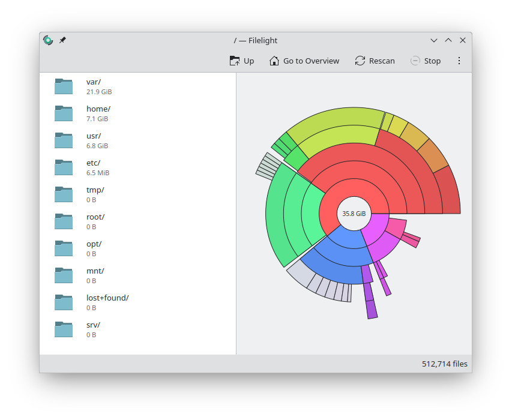Click the mnt/ folder icon

coord(64,275)
